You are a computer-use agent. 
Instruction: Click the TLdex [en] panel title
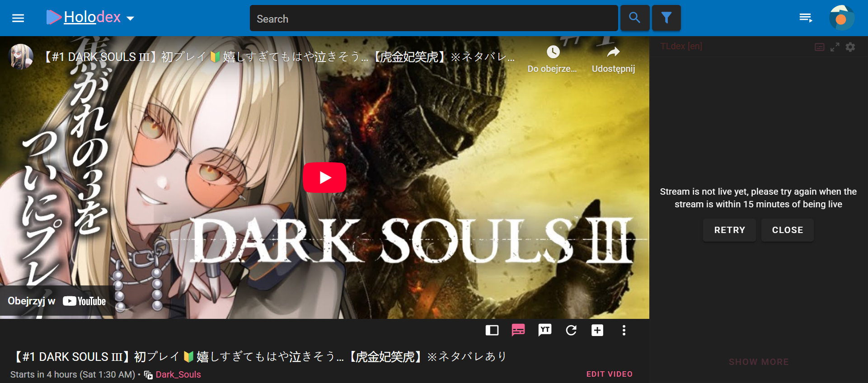pos(681,46)
